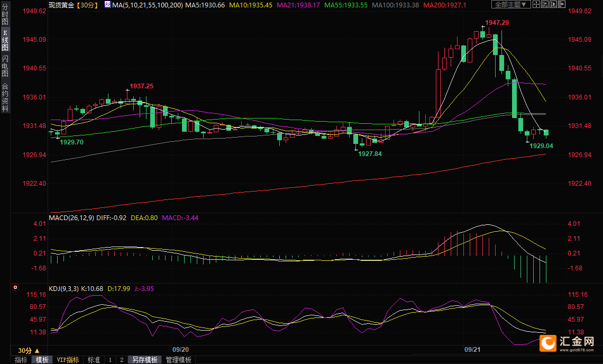
Task: Click the red KDJ marker icon
Action: pos(15,287)
